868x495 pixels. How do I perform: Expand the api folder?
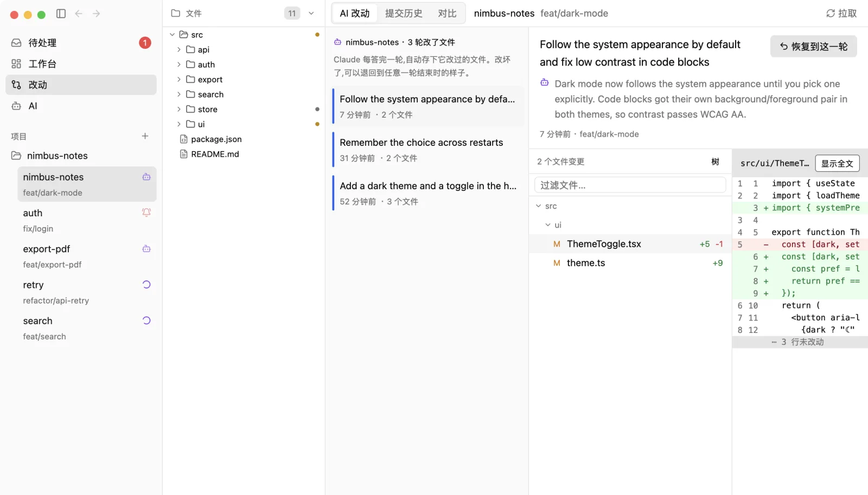[179, 49]
